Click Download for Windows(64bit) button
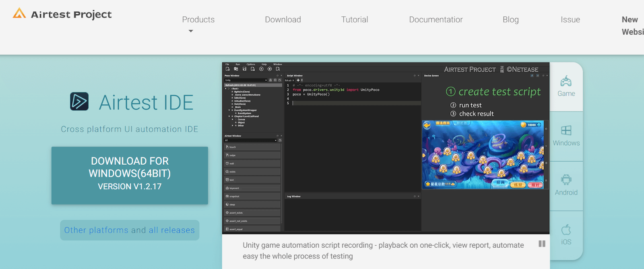Viewport: 644px width, 269px height. pyautogui.click(x=130, y=175)
